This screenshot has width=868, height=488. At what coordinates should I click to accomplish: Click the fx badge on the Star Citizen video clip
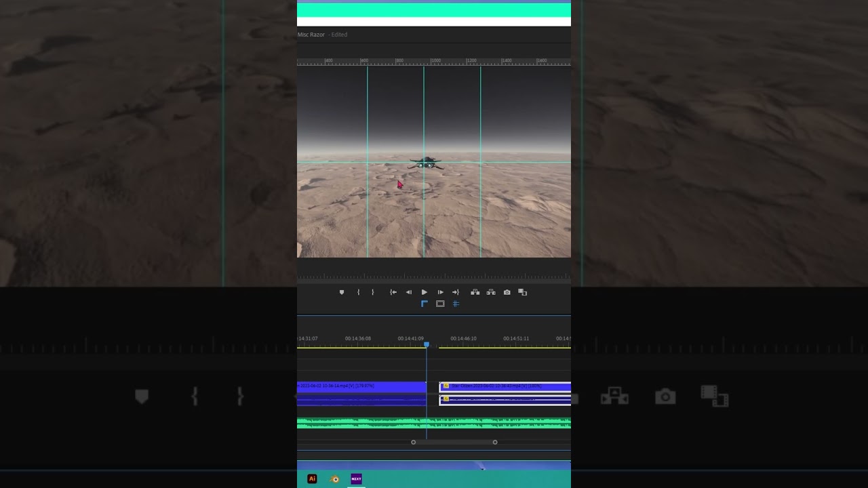(446, 386)
